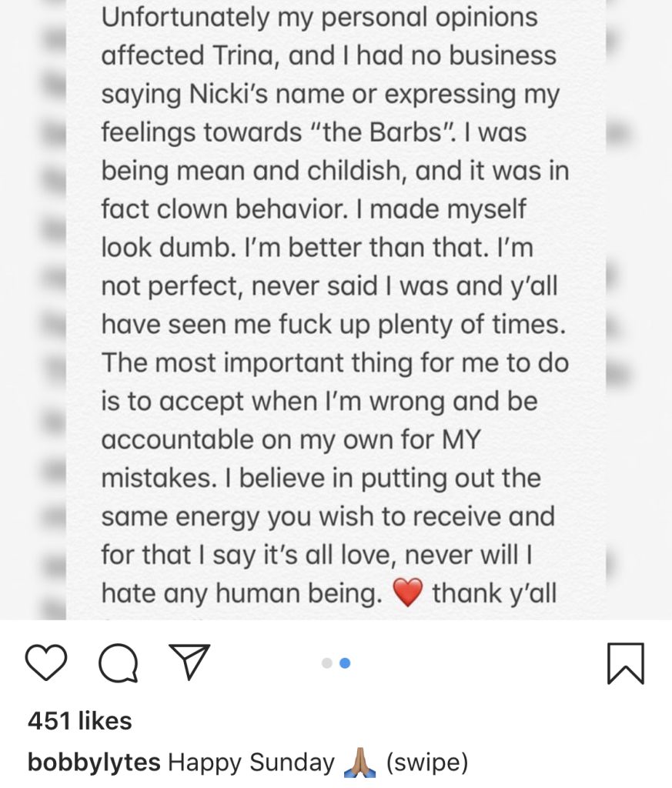Tap "thank y'all" after the heart emoji
The height and width of the screenshot is (788, 672).
tap(494, 593)
